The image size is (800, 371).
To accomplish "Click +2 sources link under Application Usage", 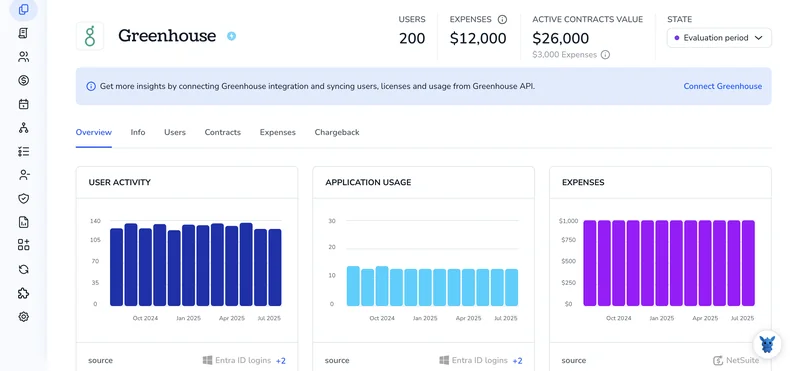I will coord(517,361).
